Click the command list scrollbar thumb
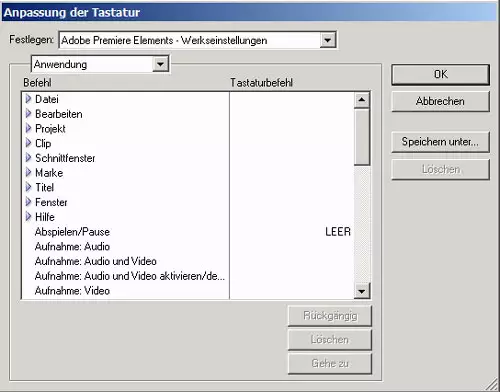 pos(362,137)
